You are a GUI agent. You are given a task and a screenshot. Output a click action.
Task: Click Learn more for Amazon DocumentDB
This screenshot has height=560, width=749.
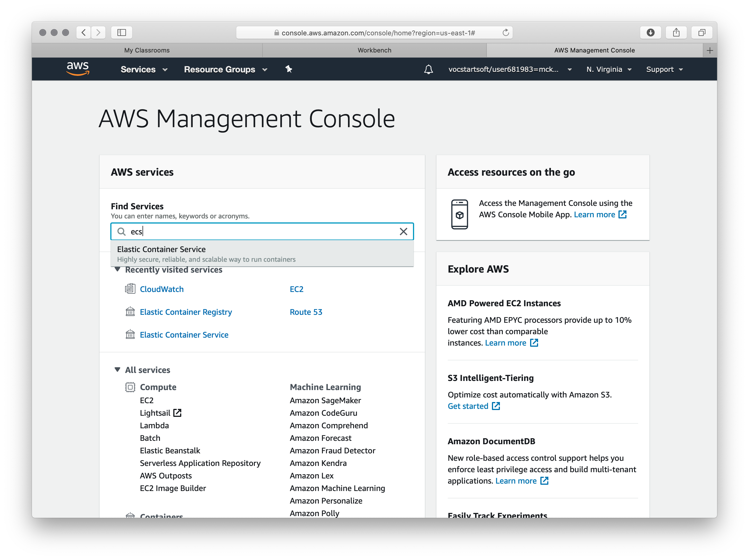click(x=516, y=481)
